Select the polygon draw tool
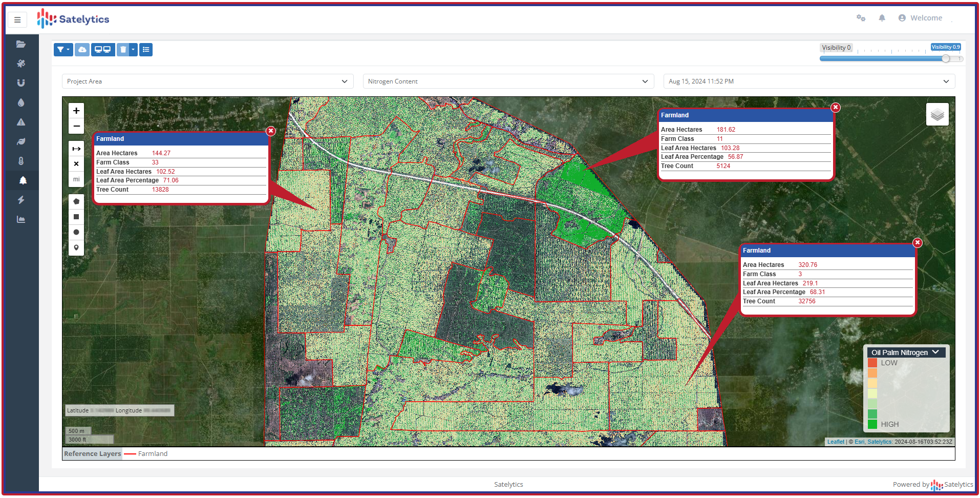980x498 pixels. coord(76,201)
